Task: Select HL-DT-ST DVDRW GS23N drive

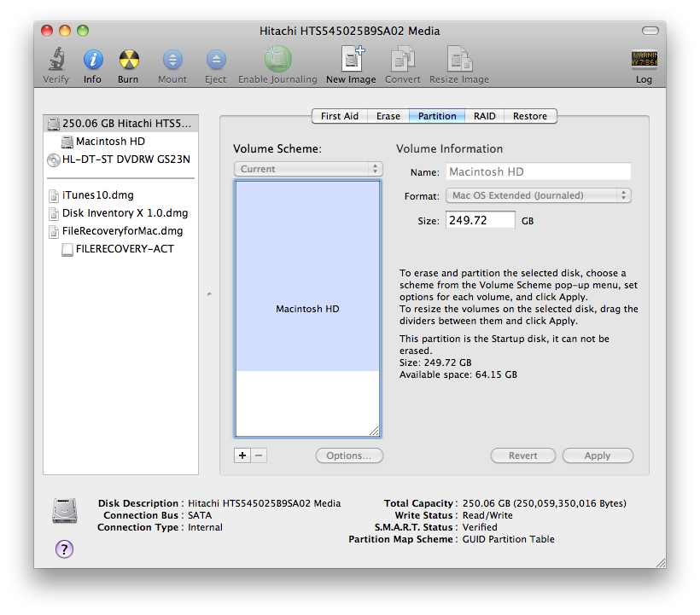Action: pos(120,160)
